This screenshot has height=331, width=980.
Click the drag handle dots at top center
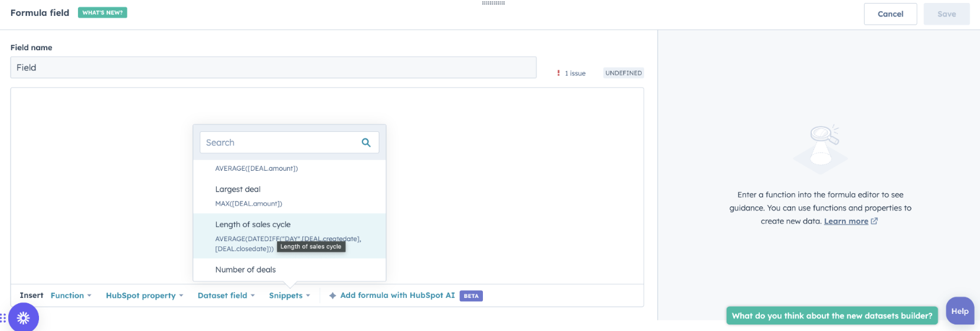pyautogui.click(x=494, y=3)
